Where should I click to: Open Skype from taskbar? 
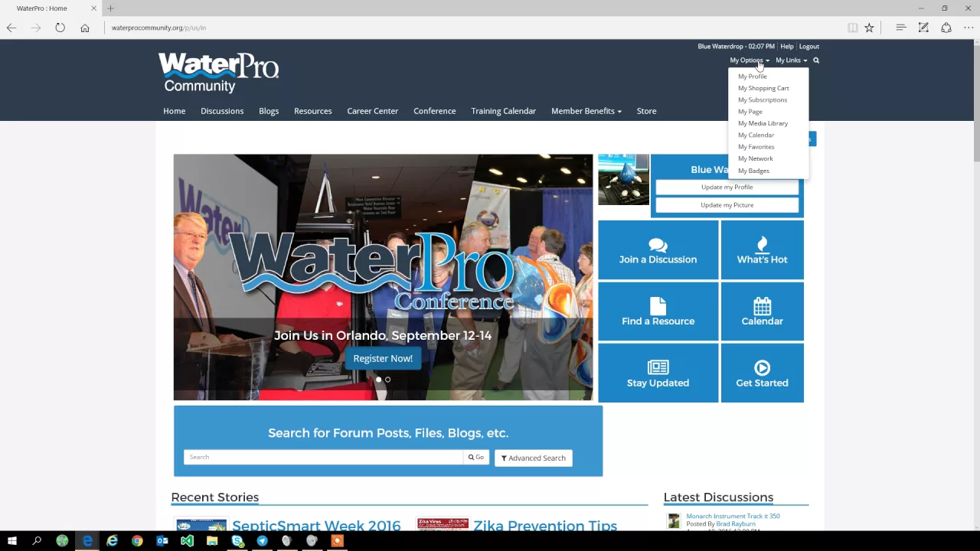(x=237, y=541)
